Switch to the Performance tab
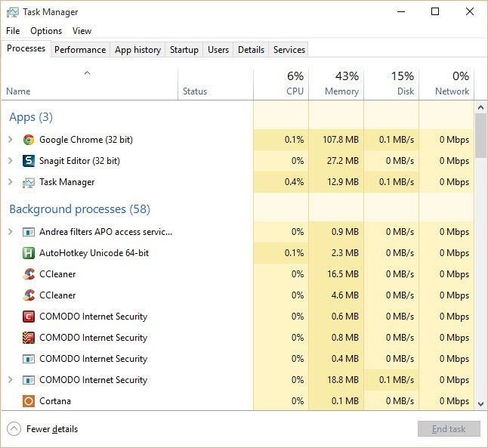488x448 pixels. pos(80,50)
